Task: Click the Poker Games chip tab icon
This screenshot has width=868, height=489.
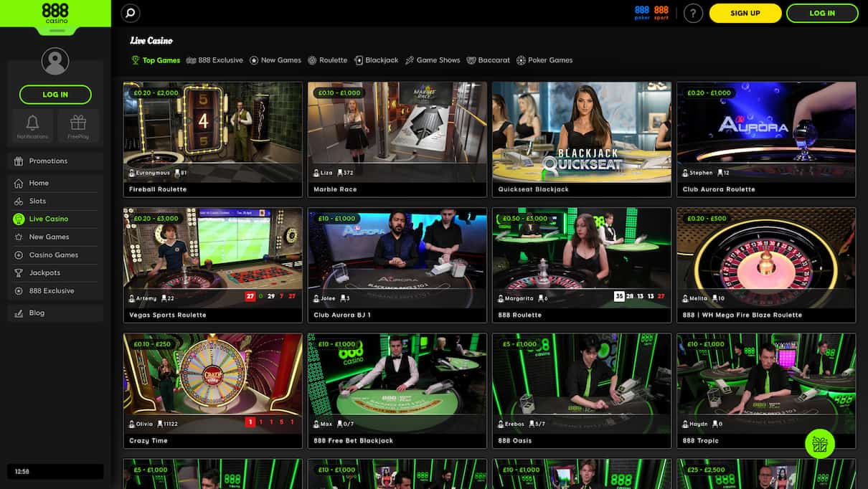Action: click(x=521, y=60)
